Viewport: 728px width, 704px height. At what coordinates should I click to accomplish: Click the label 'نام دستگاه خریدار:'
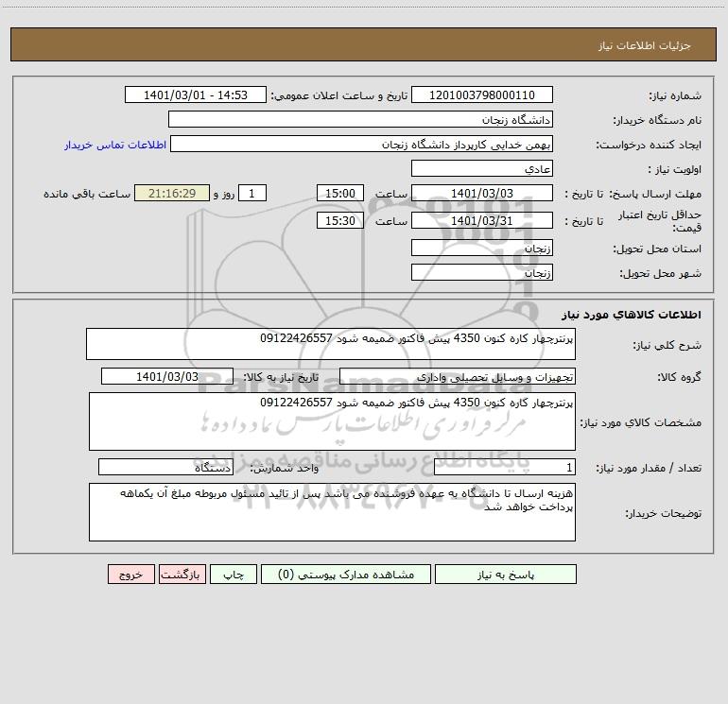(x=657, y=120)
